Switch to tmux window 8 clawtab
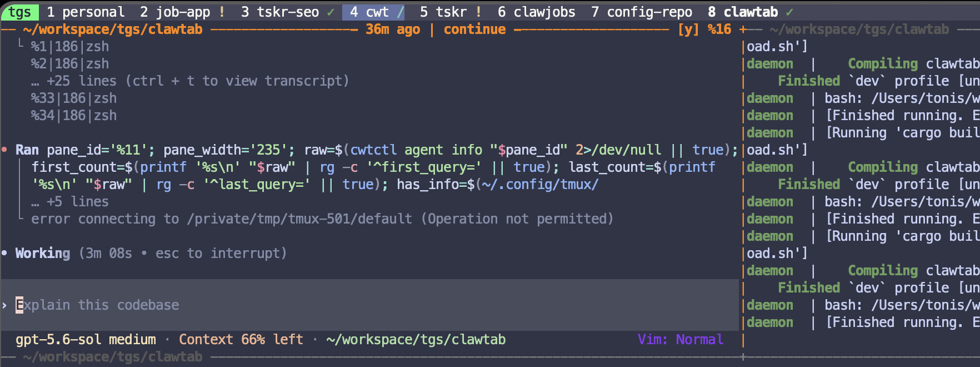 coord(743,12)
